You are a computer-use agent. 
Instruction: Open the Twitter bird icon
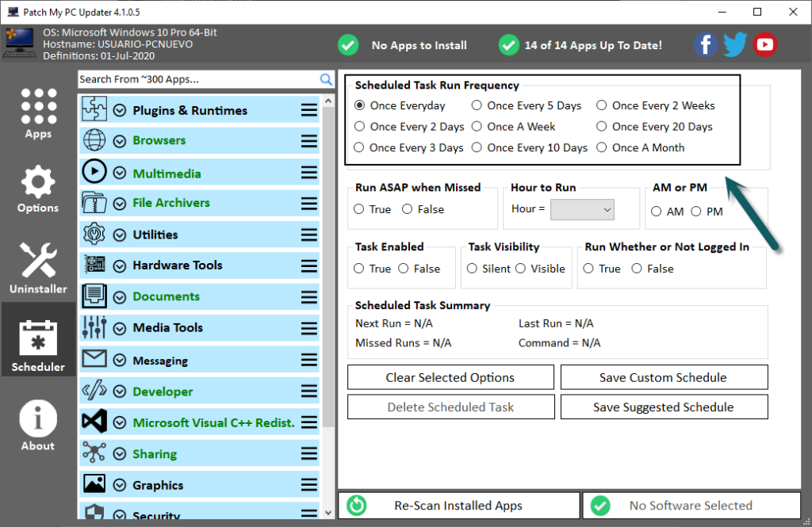point(735,45)
